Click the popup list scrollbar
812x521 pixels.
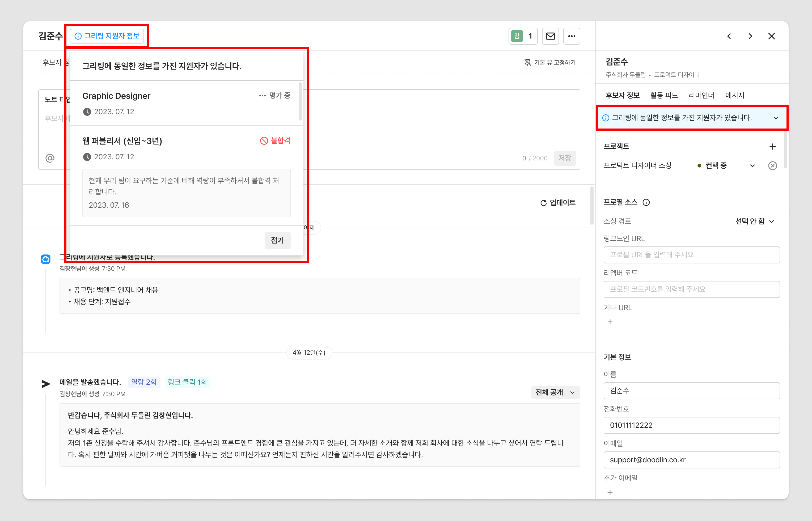pos(300,101)
